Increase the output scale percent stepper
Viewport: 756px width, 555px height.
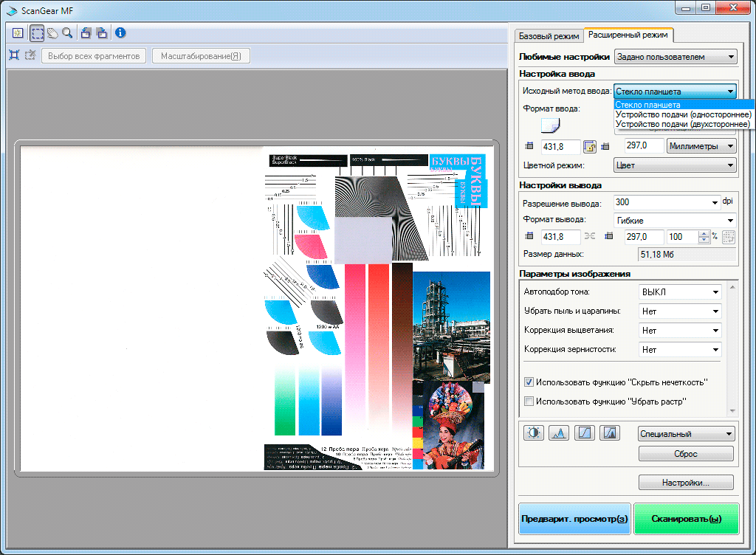(704, 234)
